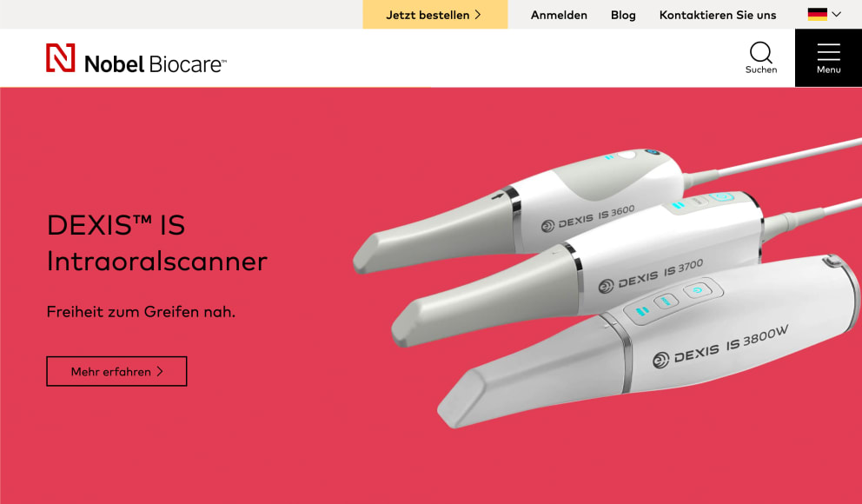862x504 pixels.
Task: Click the red Nobel Biocare N logo
Action: [61, 57]
